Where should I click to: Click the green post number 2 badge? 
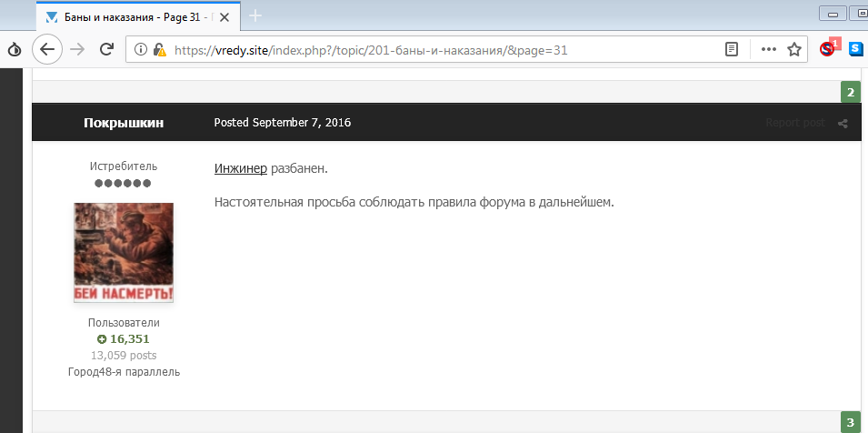(x=851, y=92)
